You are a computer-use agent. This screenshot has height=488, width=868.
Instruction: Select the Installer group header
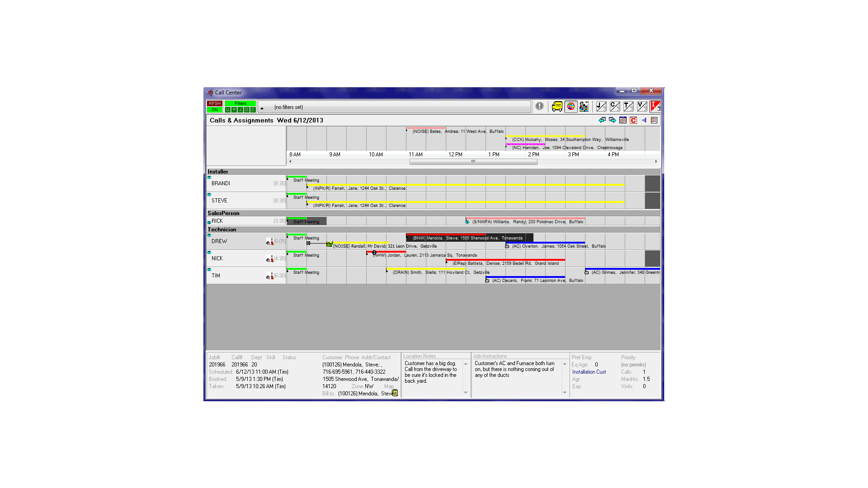point(218,172)
